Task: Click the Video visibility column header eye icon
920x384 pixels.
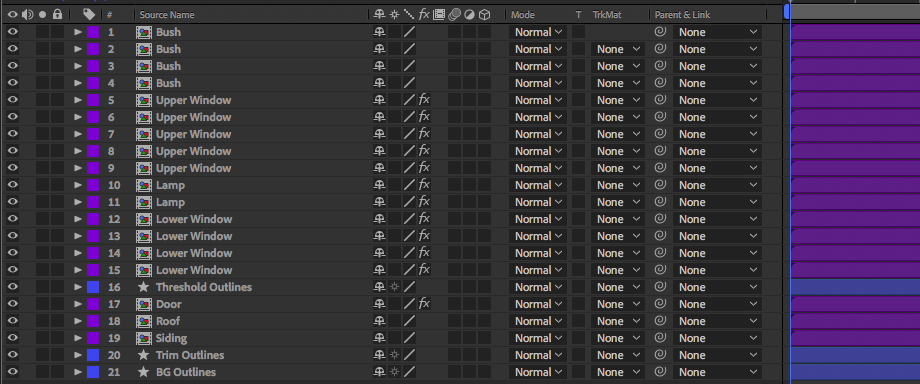Action: click(x=13, y=14)
